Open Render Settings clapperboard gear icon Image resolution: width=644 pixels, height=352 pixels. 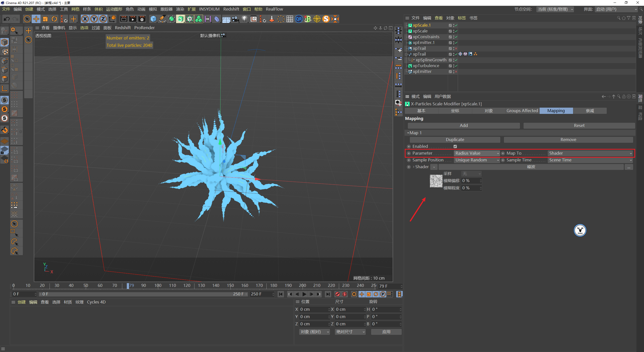coord(142,19)
